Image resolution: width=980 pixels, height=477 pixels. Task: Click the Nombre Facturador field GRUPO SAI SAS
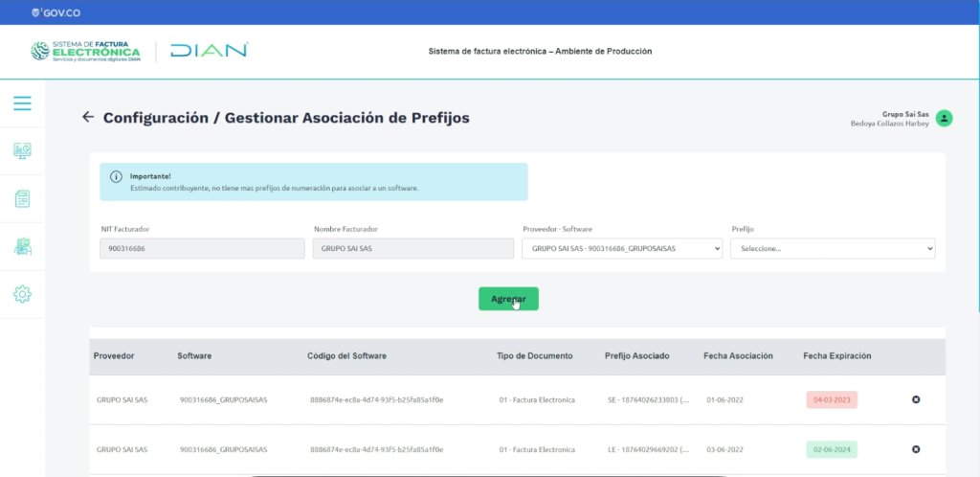pos(413,248)
